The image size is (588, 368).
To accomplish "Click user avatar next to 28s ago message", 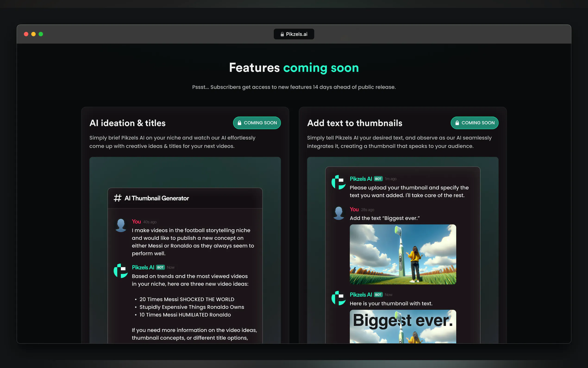I will tap(339, 213).
